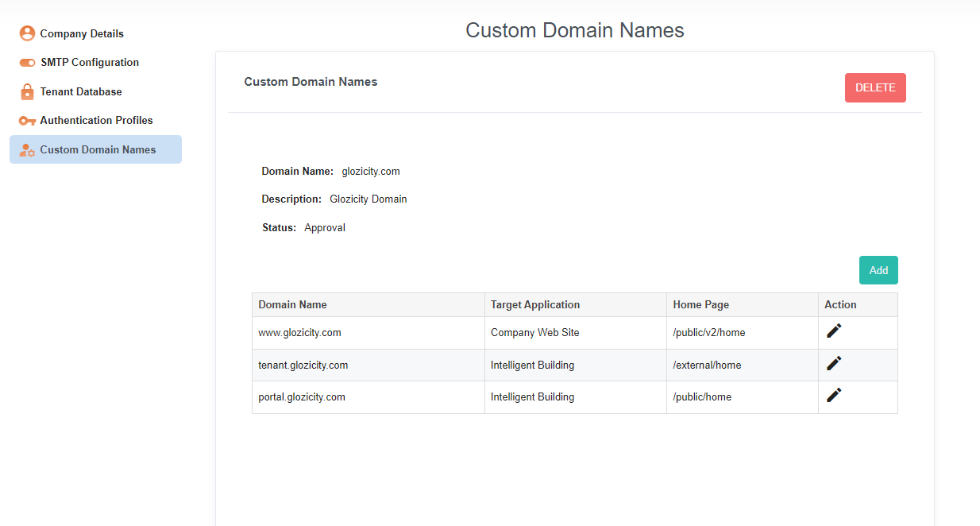The height and width of the screenshot is (526, 980).
Task: Go to SMTP Configuration in sidebar
Action: coord(90,63)
